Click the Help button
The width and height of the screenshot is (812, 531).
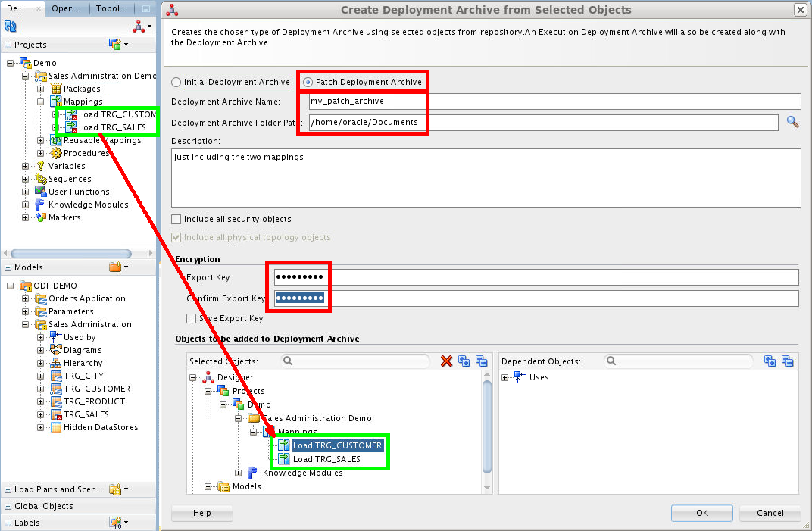202,513
